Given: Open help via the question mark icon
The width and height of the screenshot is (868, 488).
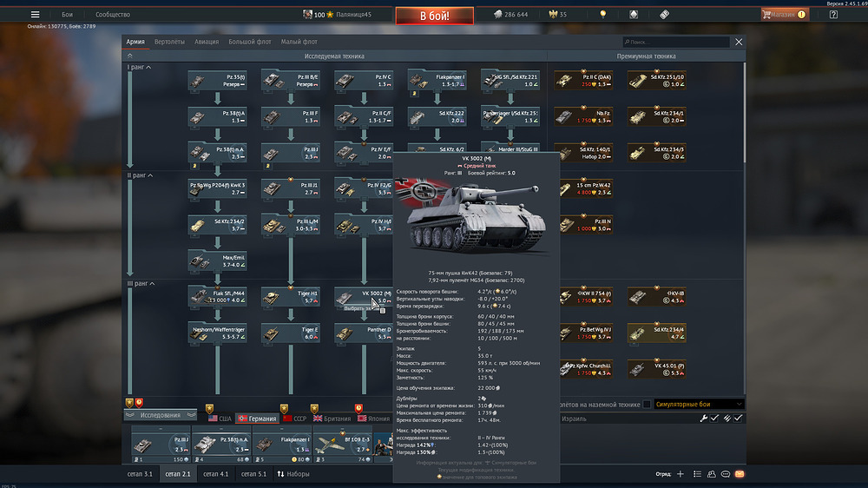Looking at the screenshot, I should (x=833, y=15).
